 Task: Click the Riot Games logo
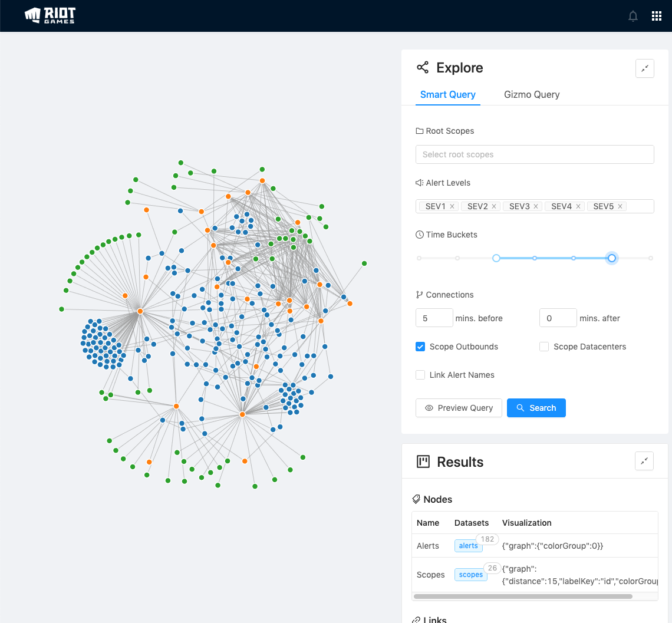(x=50, y=16)
